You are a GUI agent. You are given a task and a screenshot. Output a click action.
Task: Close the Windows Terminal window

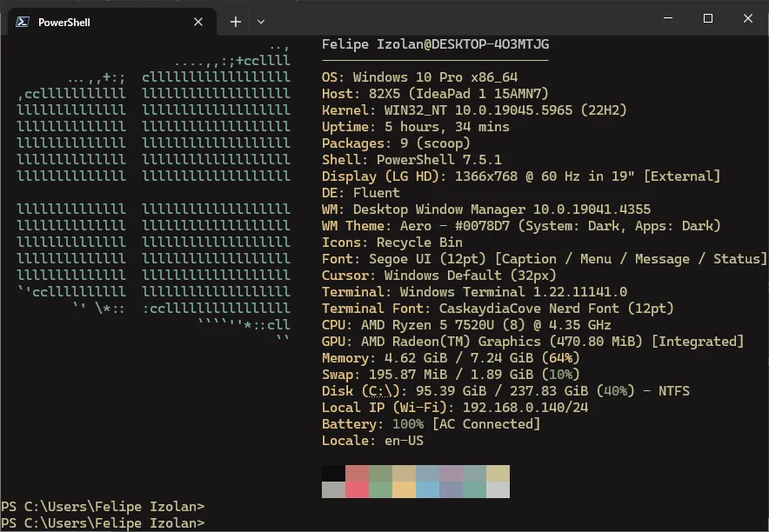point(748,18)
